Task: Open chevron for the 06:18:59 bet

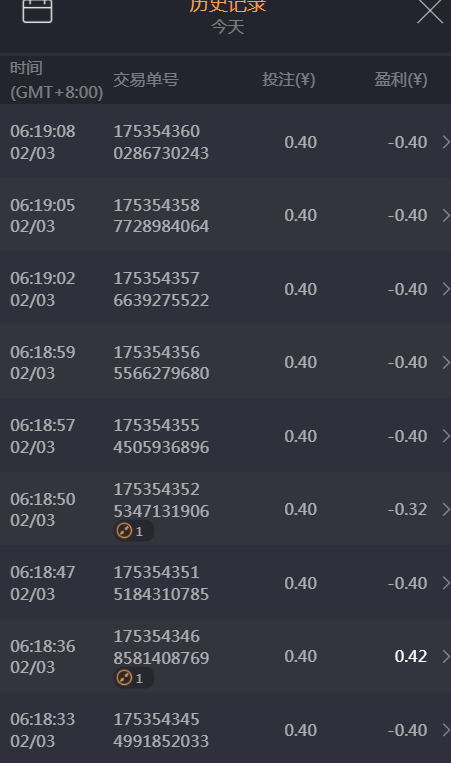Action: [446, 363]
